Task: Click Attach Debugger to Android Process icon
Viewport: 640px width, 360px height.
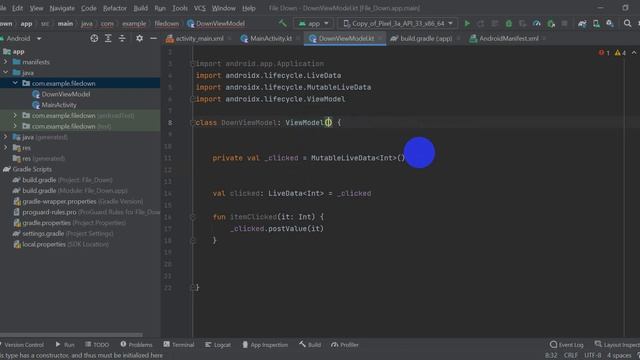Action: [551, 24]
